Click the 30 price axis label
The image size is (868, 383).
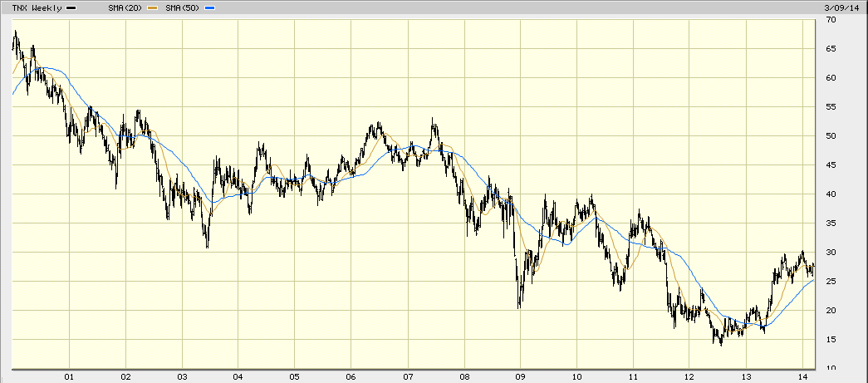831,253
